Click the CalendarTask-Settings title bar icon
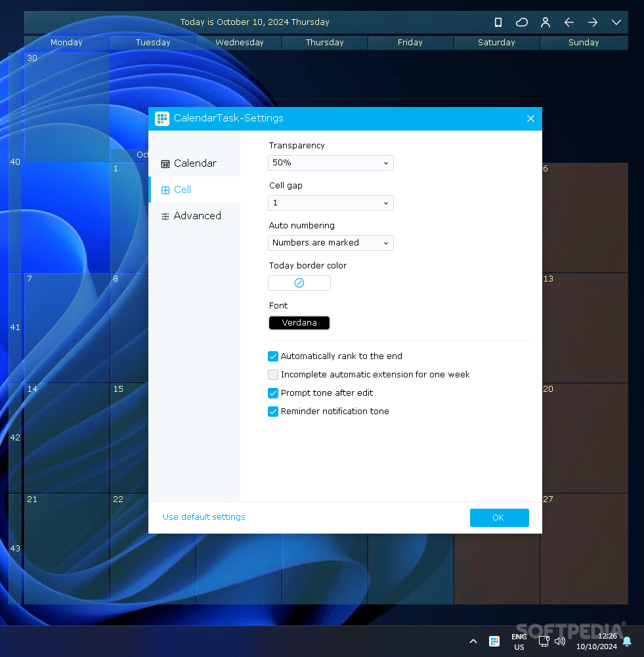The image size is (644, 657). click(x=161, y=118)
